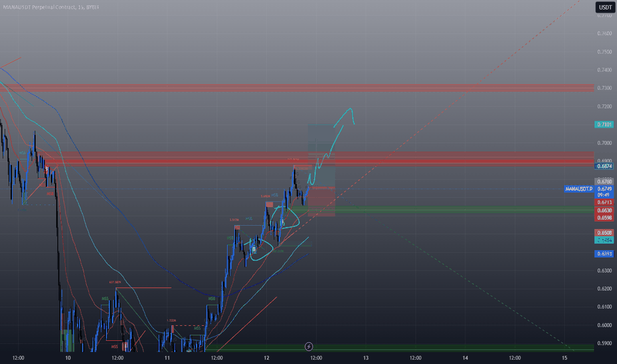The width and height of the screenshot is (617, 364).
Task: Click the 0.6508 price label
Action: click(604, 232)
